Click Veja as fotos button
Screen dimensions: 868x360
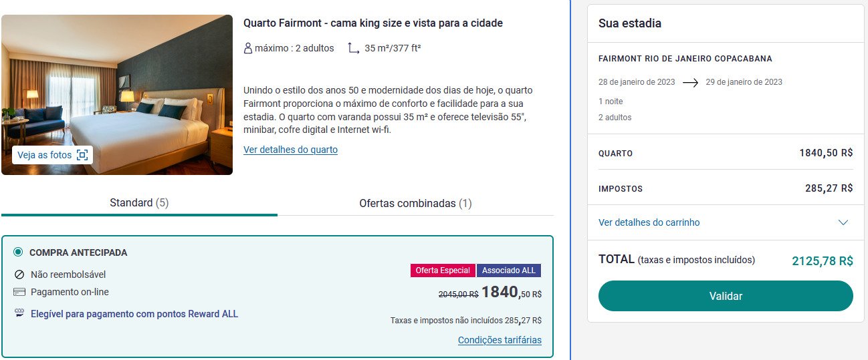pyautogui.click(x=52, y=155)
